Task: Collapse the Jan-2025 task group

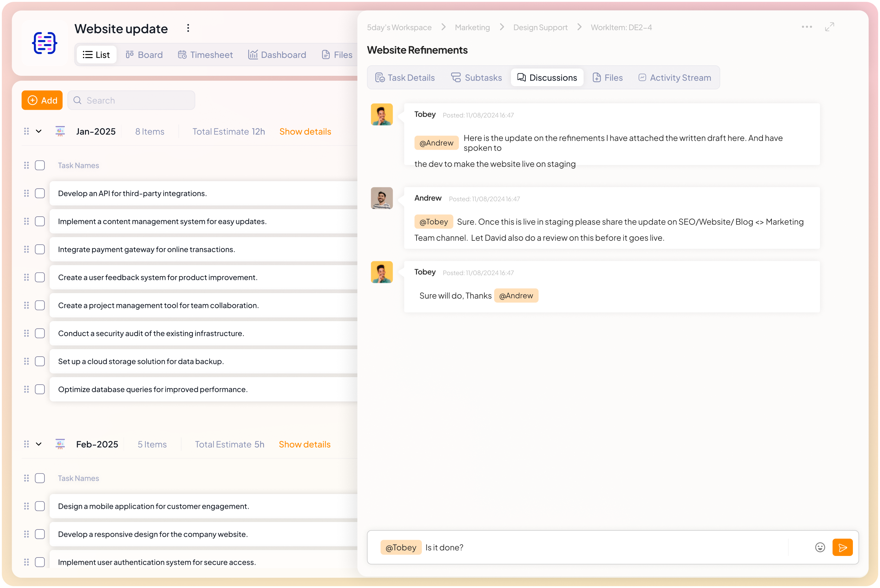Action: tap(39, 131)
